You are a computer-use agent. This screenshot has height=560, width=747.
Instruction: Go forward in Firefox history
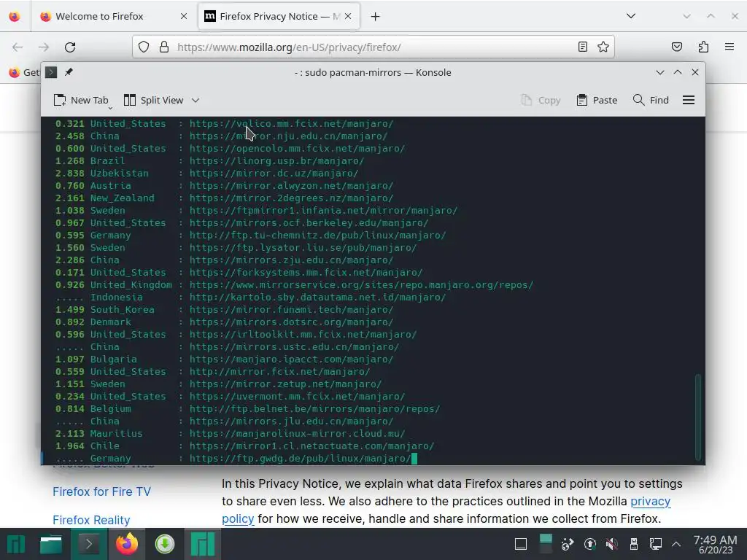coord(44,47)
